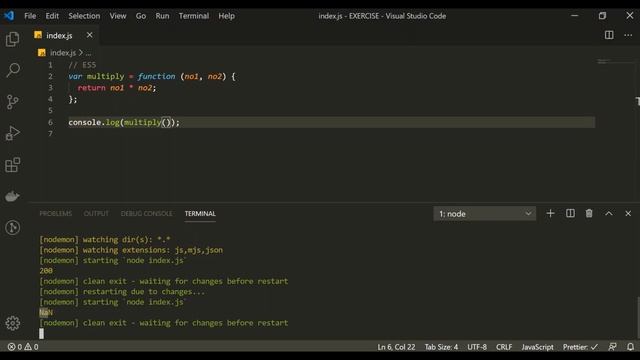Change CRLF end of line sequence
This screenshot has height=360, width=640.
pos(504,347)
